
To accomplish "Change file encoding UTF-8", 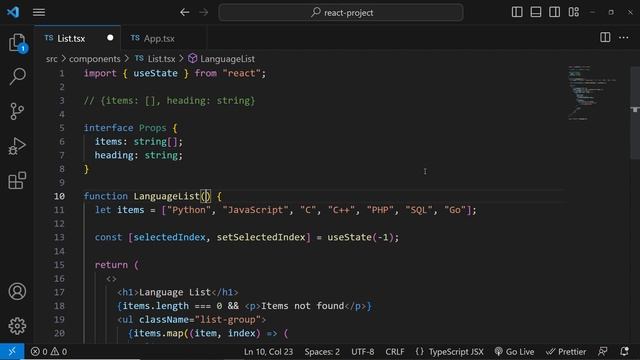I will (363, 351).
